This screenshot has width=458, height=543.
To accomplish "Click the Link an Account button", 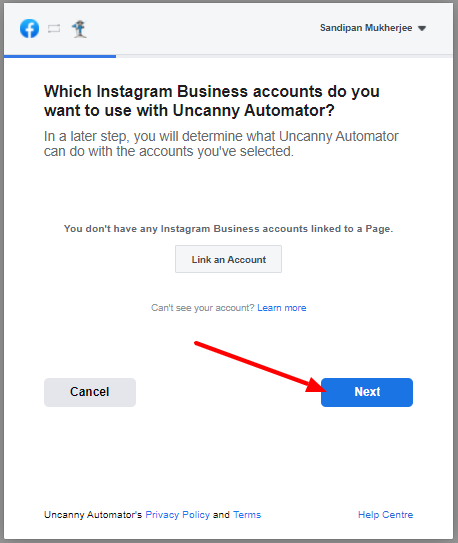I will (x=228, y=259).
